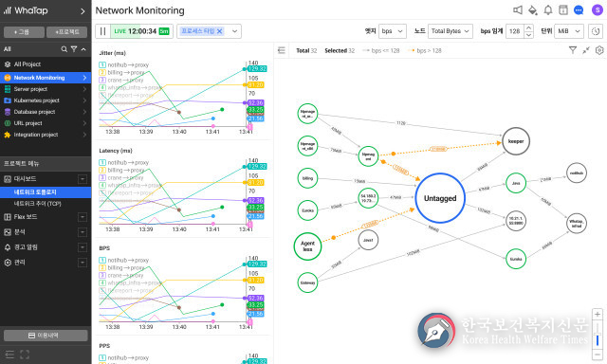Open the MiB unit dropdown
This screenshot has height=364, width=607.
coord(569,31)
